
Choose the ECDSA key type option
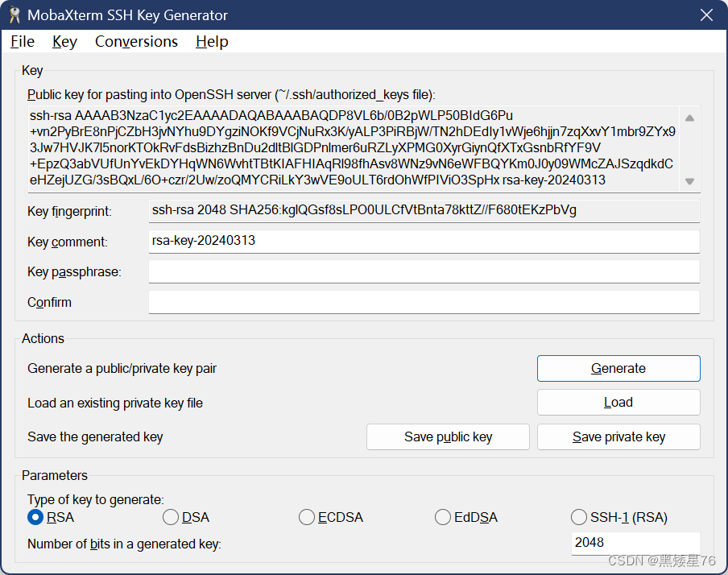[x=306, y=517]
